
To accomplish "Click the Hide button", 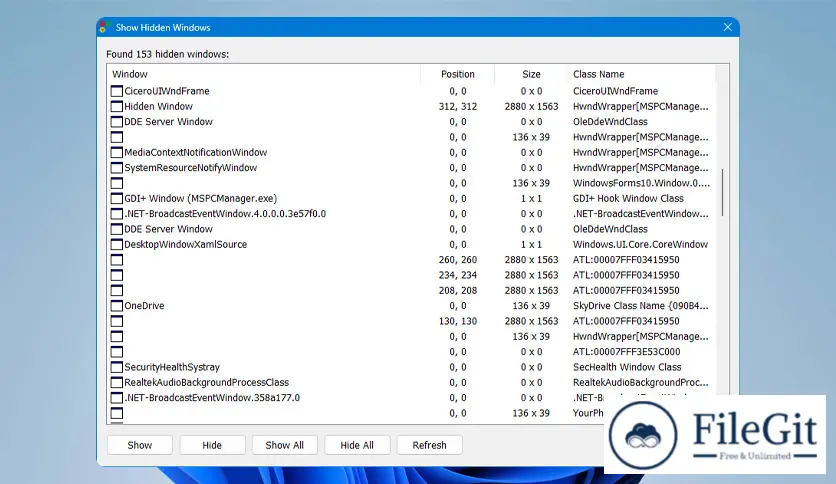I will (x=212, y=445).
